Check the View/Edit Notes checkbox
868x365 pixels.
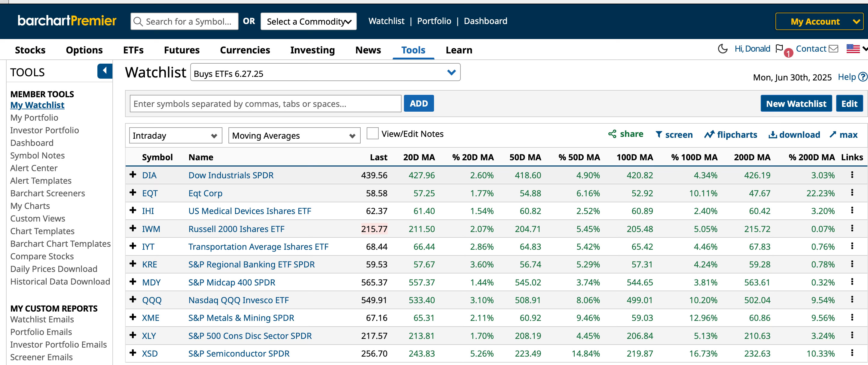[372, 134]
